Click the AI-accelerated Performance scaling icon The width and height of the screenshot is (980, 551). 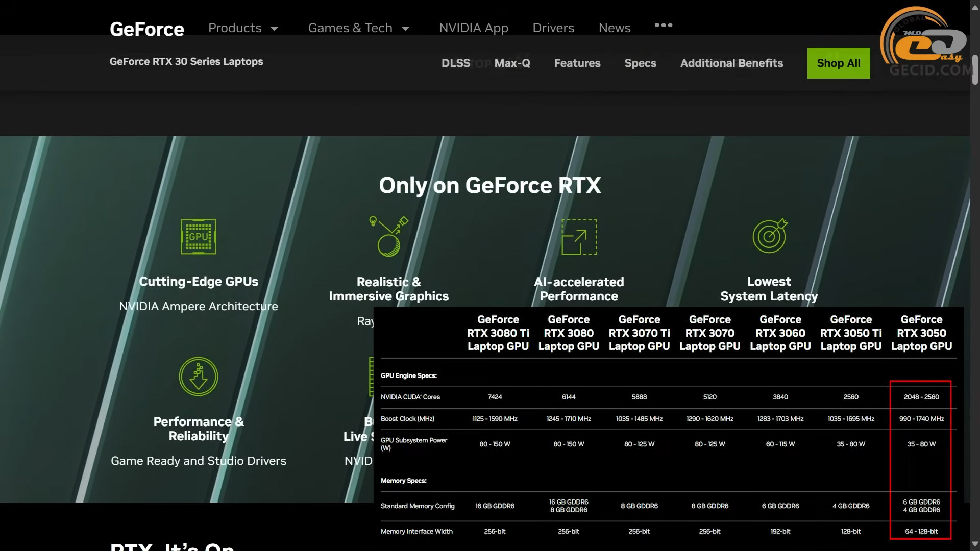click(579, 237)
